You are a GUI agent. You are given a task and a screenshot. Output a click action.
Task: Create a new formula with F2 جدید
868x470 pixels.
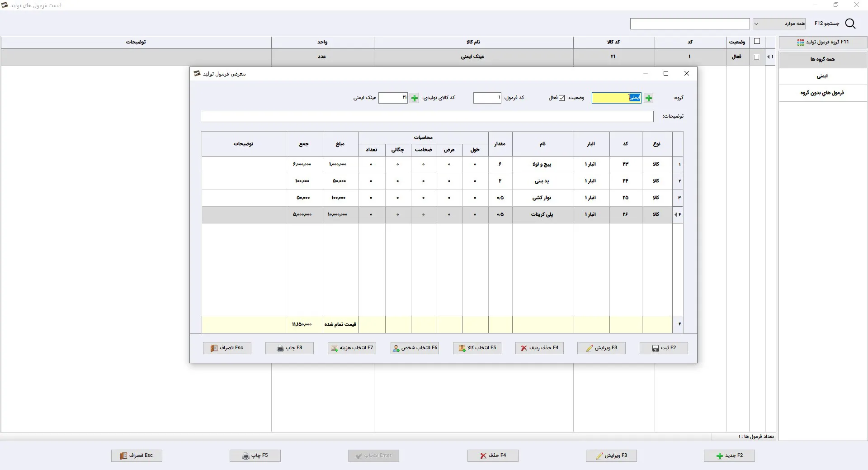click(x=729, y=456)
